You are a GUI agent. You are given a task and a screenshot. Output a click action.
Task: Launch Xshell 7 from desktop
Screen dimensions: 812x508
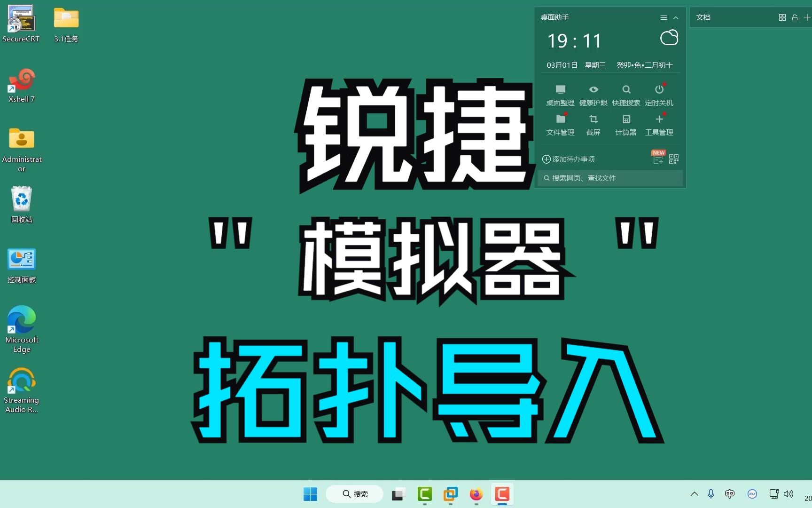click(x=22, y=86)
